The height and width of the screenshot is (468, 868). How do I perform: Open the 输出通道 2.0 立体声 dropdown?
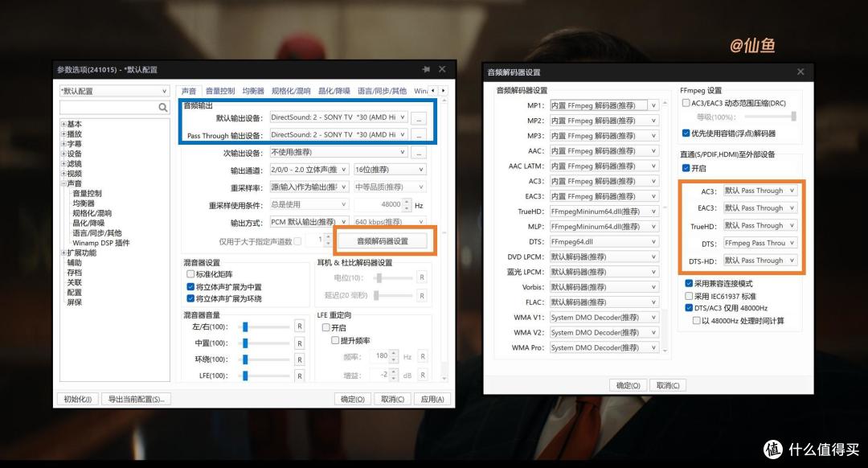click(x=309, y=170)
